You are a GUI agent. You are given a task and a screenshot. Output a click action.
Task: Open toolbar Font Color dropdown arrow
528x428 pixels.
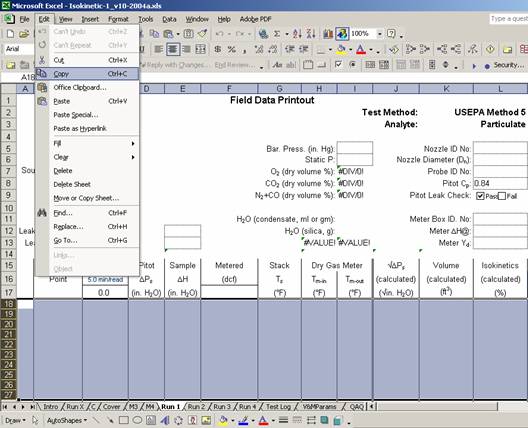coord(371,50)
